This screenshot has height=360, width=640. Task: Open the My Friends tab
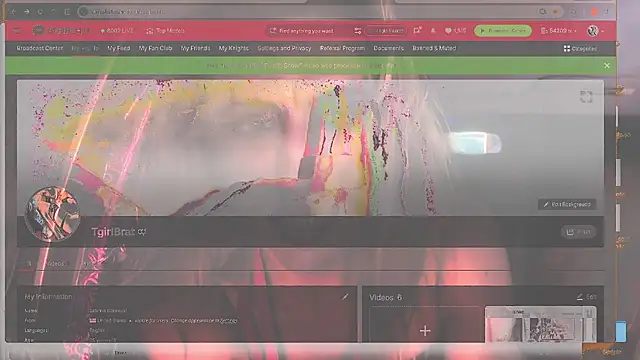(x=195, y=48)
